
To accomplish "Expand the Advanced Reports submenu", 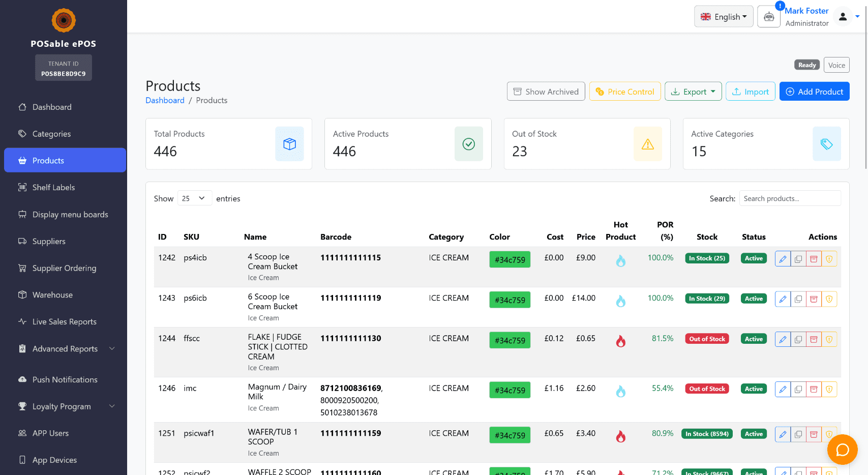I will pos(65,349).
